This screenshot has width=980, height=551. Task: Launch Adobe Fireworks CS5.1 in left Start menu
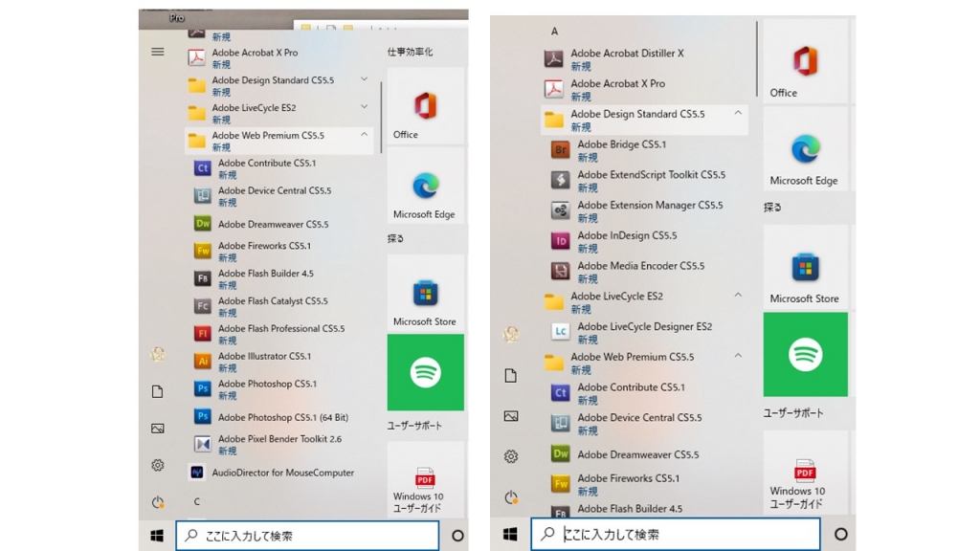click(279, 252)
